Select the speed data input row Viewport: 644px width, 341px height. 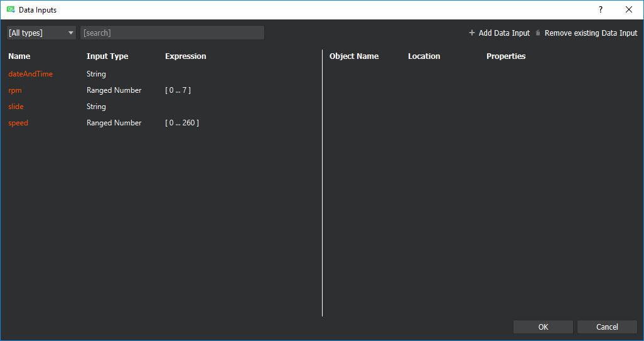18,123
